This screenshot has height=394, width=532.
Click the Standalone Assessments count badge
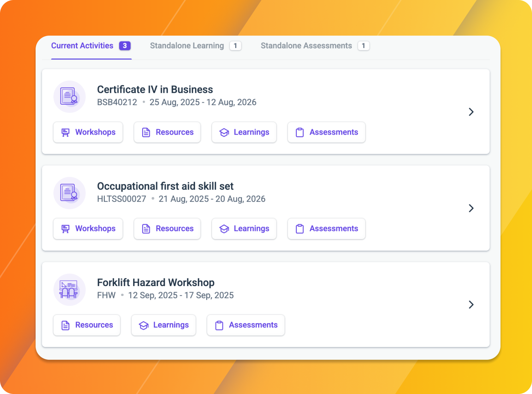(364, 46)
